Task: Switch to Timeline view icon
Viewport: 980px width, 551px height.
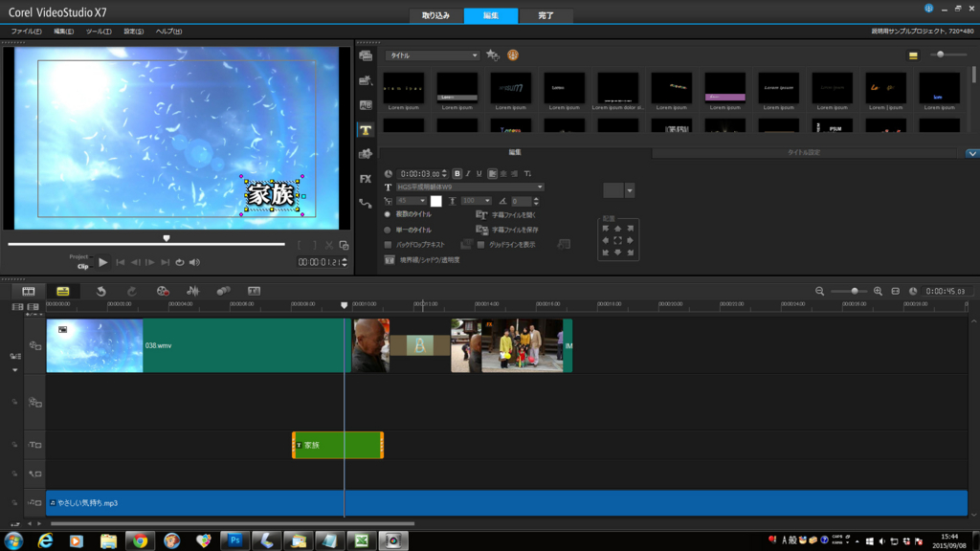Action: [63, 291]
